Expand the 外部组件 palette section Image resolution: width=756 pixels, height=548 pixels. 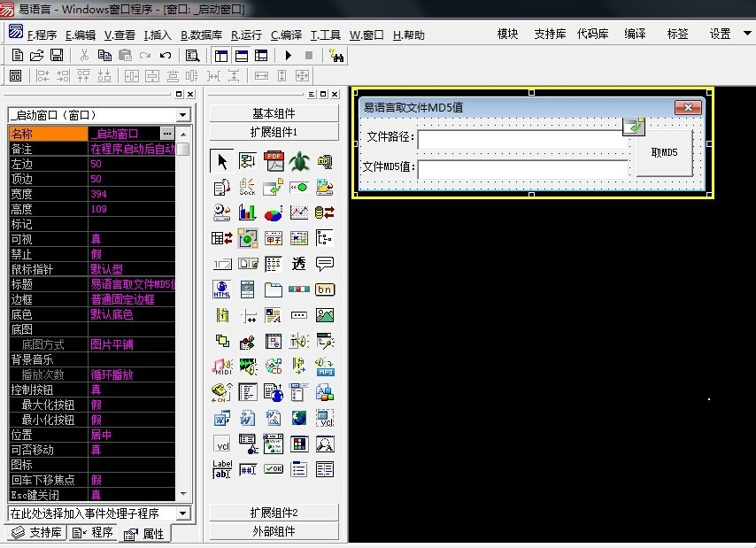(x=274, y=531)
